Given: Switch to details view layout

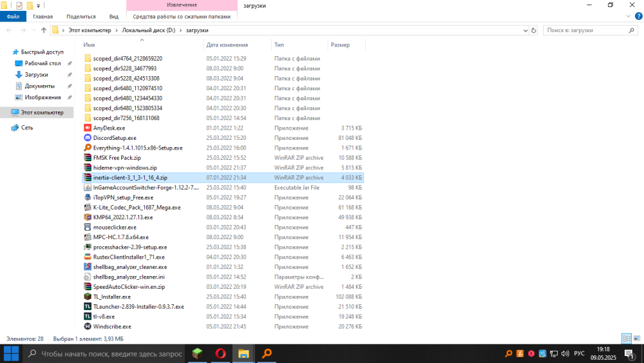Looking at the screenshot, I should click(627, 338).
